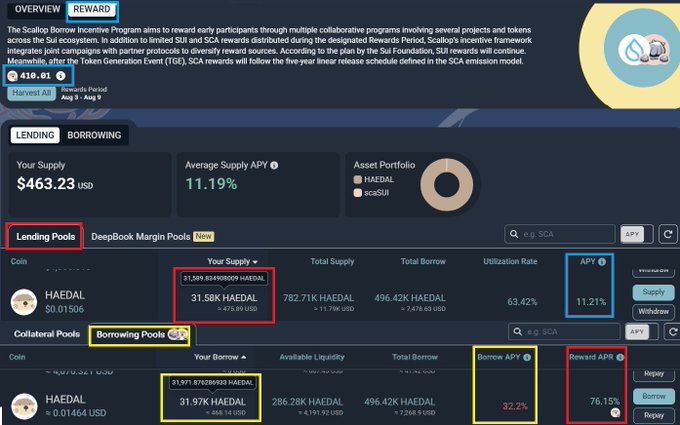Click the refresh icon in lending pools
The width and height of the screenshot is (680, 425).
668,234
